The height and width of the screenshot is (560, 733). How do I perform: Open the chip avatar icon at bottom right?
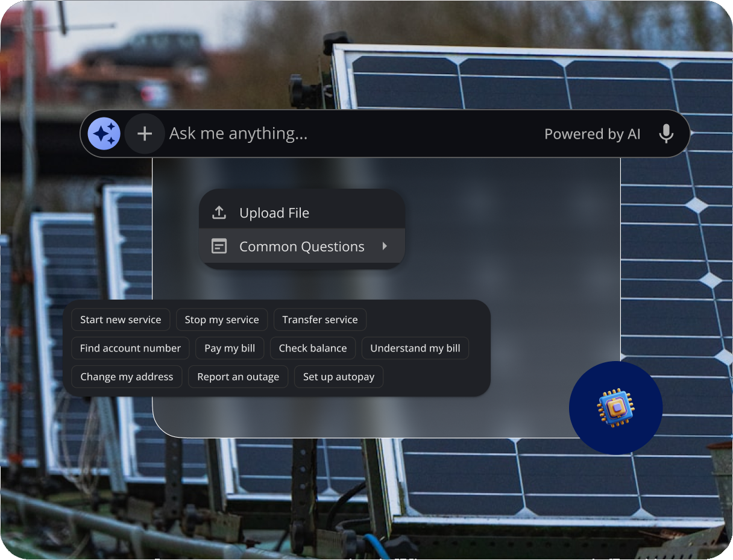[x=615, y=407]
